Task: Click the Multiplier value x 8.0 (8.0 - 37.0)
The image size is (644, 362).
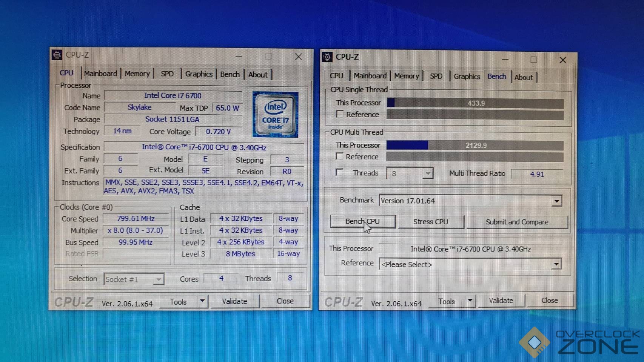Action: [x=136, y=230]
